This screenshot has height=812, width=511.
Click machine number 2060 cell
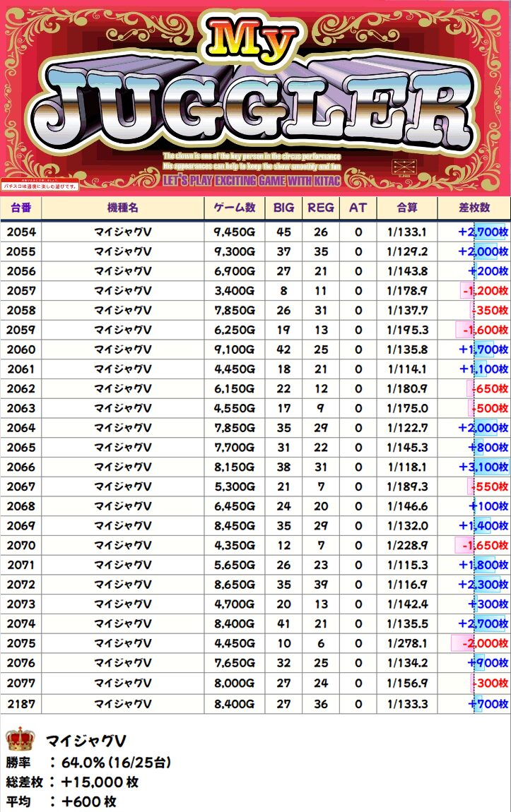coord(21,350)
